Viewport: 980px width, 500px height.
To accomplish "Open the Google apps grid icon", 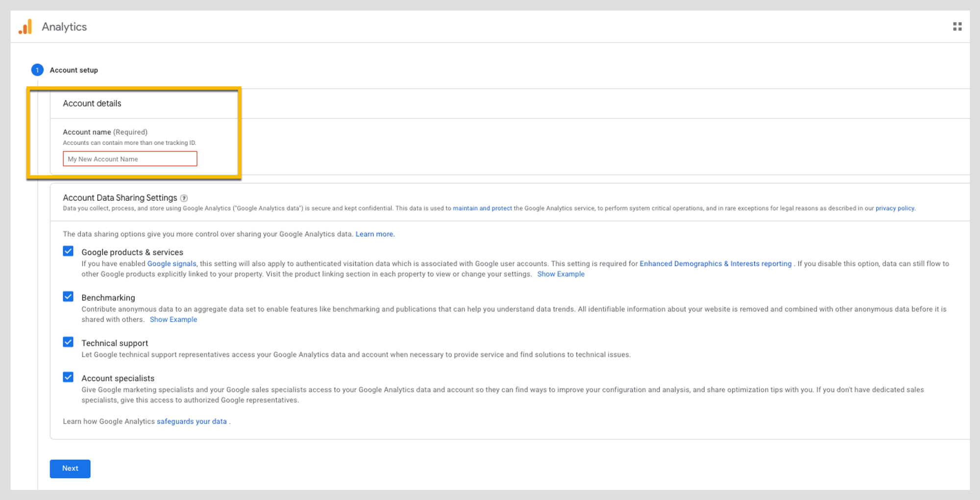I will coord(957,26).
